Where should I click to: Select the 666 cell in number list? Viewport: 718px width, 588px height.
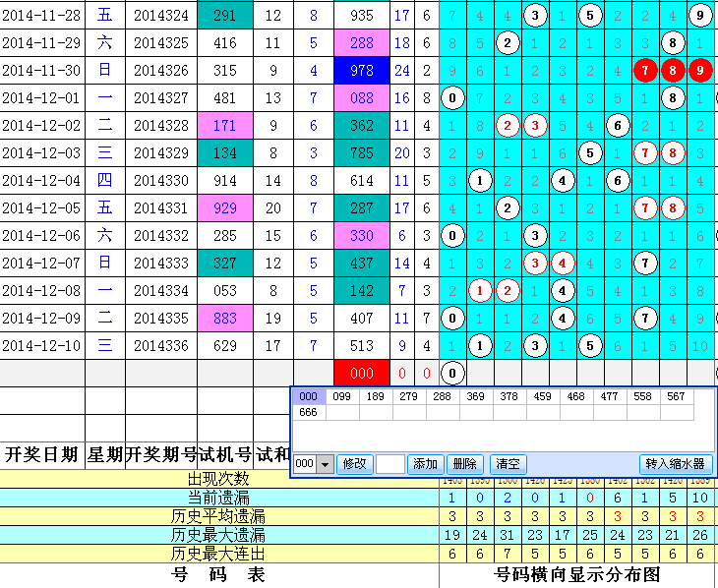tap(309, 413)
